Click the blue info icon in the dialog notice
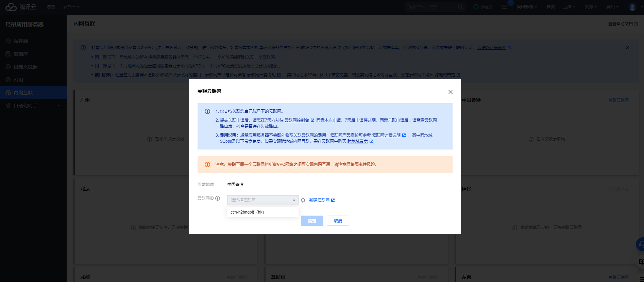 click(x=207, y=111)
